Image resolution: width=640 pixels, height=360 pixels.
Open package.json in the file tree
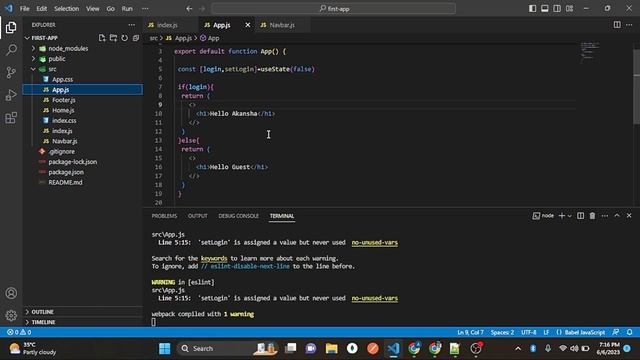pos(66,172)
